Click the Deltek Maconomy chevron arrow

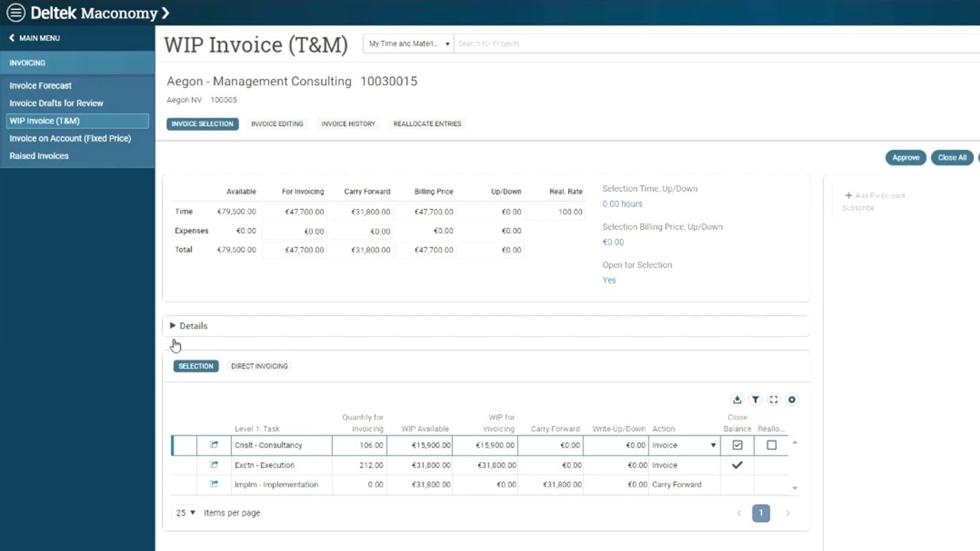pos(165,13)
